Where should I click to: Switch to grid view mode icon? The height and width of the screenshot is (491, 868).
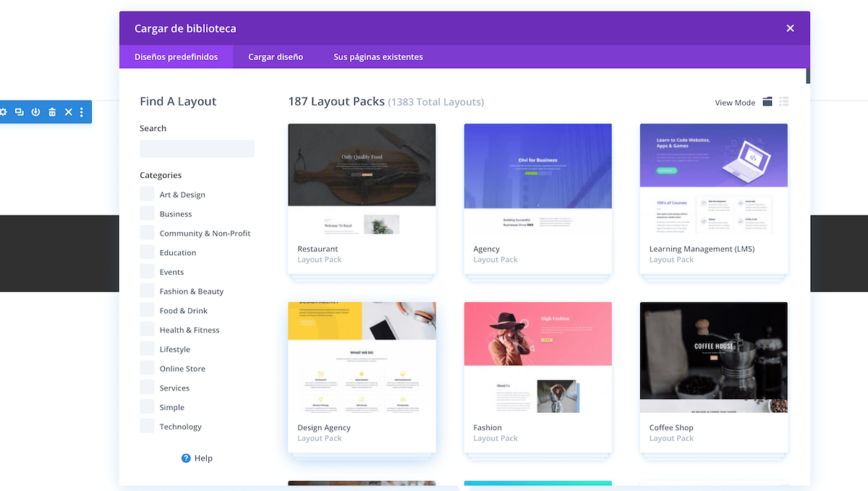(767, 102)
